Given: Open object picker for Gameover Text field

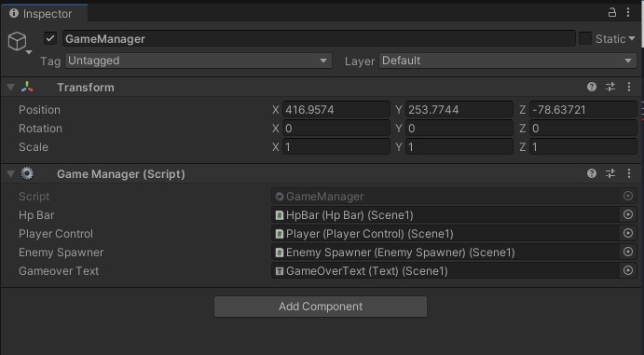Looking at the screenshot, I should (x=628, y=270).
